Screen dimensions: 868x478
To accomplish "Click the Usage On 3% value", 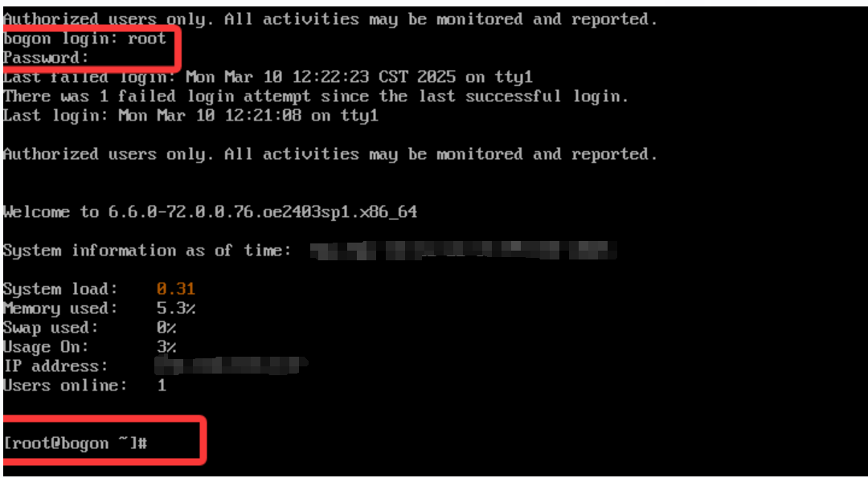I will click(166, 347).
